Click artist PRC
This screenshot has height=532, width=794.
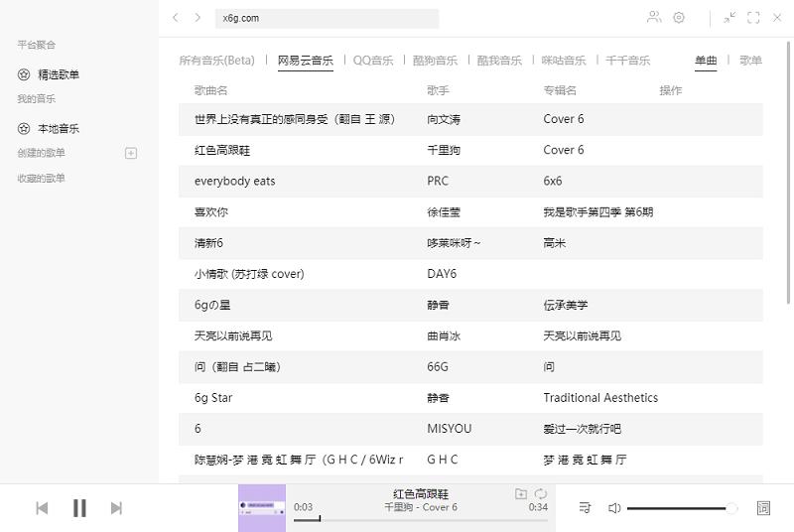tap(438, 182)
